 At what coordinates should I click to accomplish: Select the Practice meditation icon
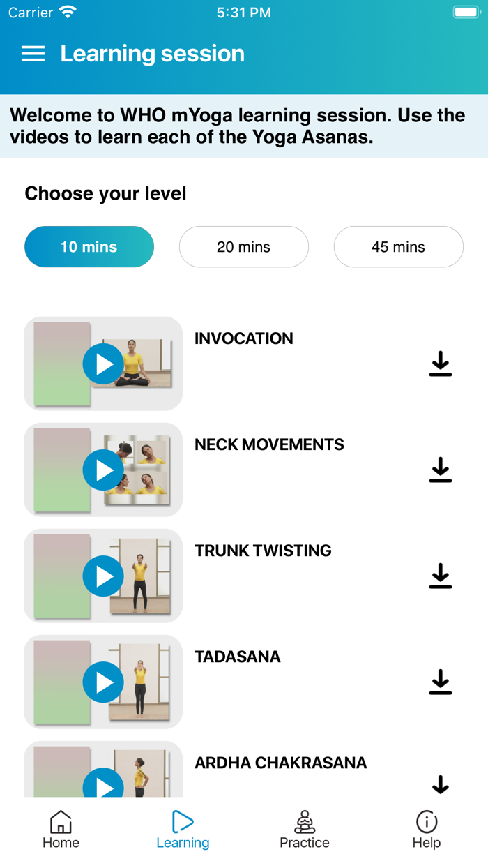tap(305, 821)
